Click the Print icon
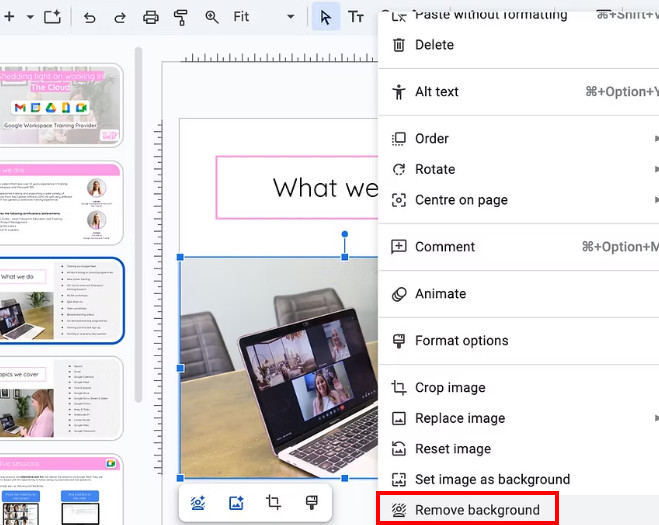Image resolution: width=659 pixels, height=525 pixels. pyautogui.click(x=151, y=17)
